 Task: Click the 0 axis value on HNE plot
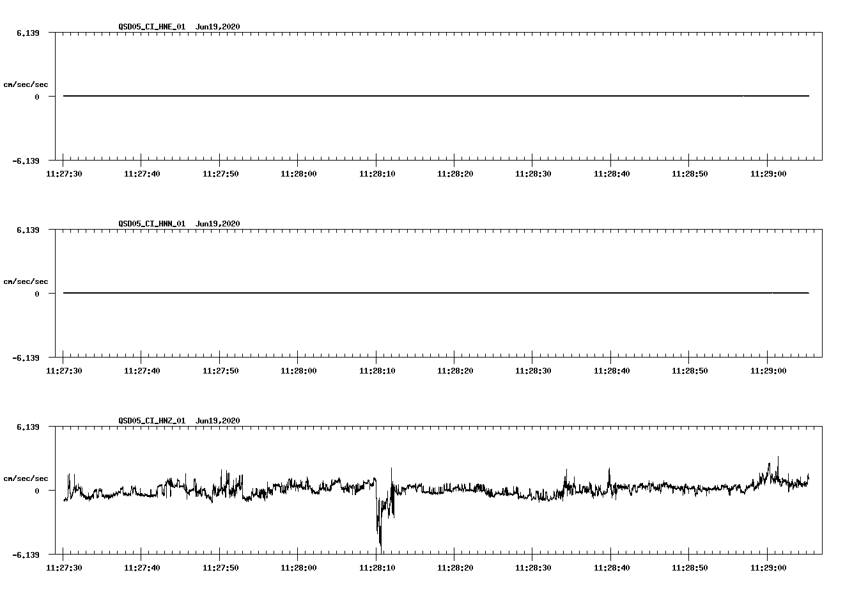(37, 97)
